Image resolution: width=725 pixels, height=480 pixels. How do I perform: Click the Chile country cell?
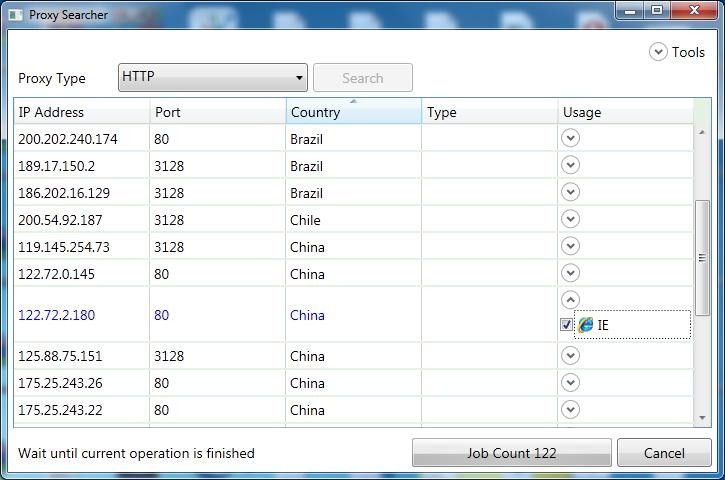click(305, 220)
